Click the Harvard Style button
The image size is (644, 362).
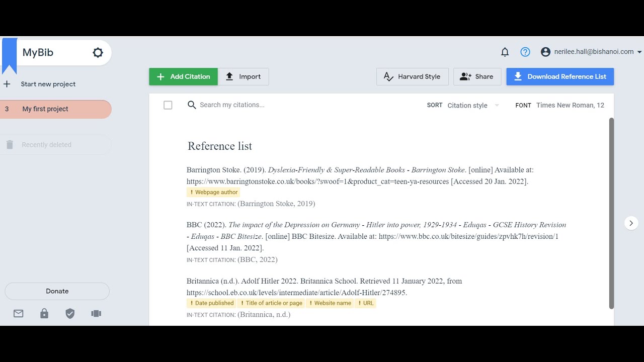(x=412, y=76)
